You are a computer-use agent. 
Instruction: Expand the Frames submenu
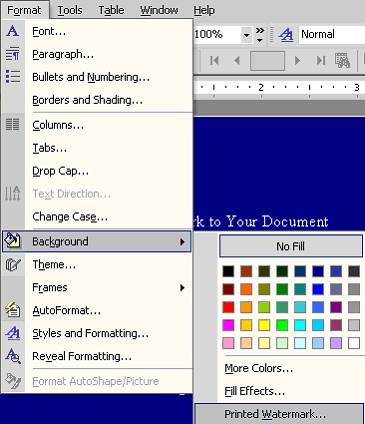pyautogui.click(x=182, y=287)
